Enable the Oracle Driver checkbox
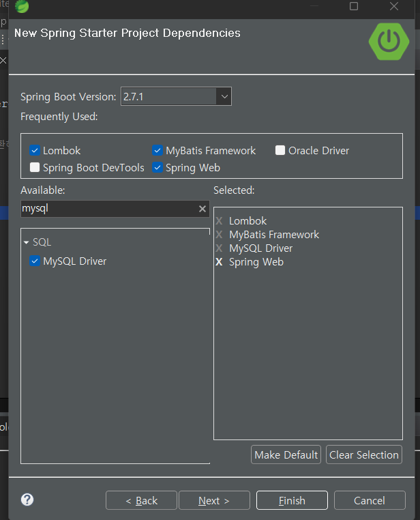 pos(280,150)
